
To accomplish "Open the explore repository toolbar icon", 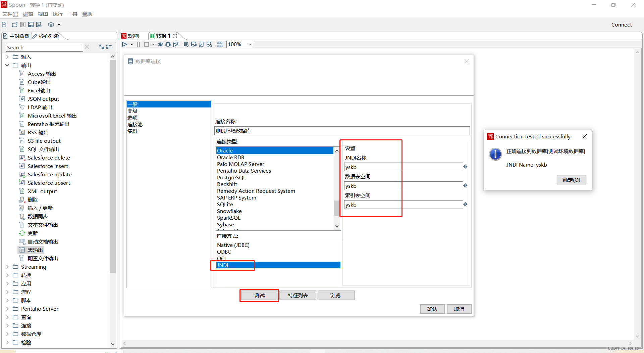I will click(x=23, y=25).
